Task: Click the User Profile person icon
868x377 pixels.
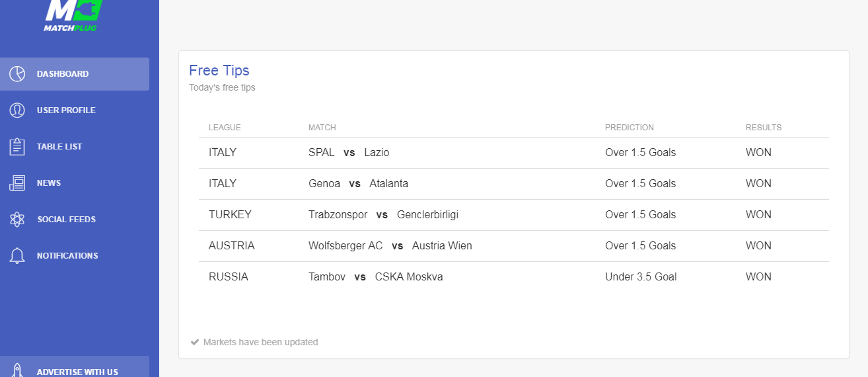Action: pos(17,110)
